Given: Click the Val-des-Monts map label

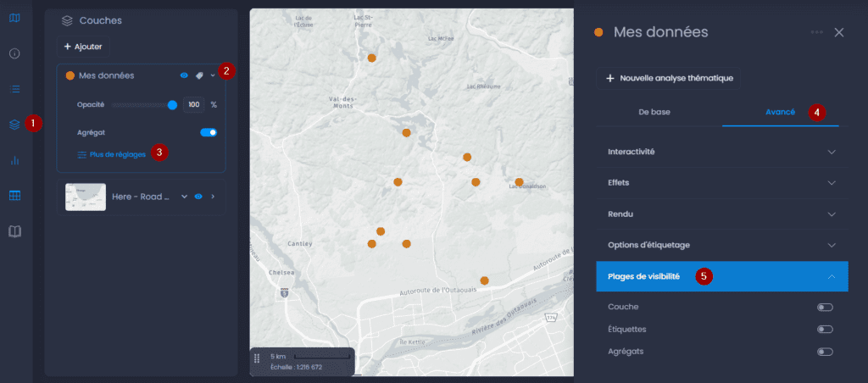Looking at the screenshot, I should (343, 102).
